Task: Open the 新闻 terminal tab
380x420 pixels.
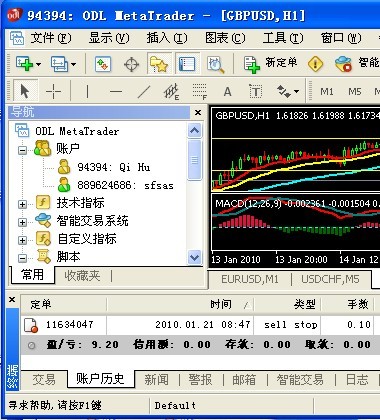Action: tap(156, 380)
